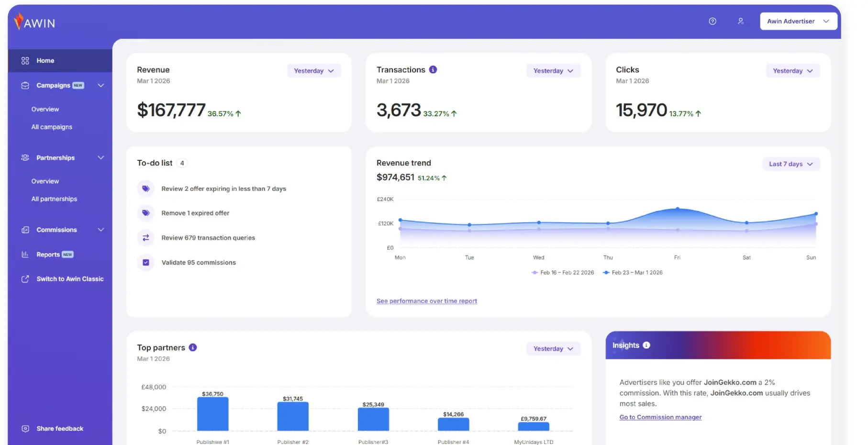The width and height of the screenshot is (868, 445).
Task: Click the Publisher #3 bar labeled $25,349
Action: pos(373,420)
